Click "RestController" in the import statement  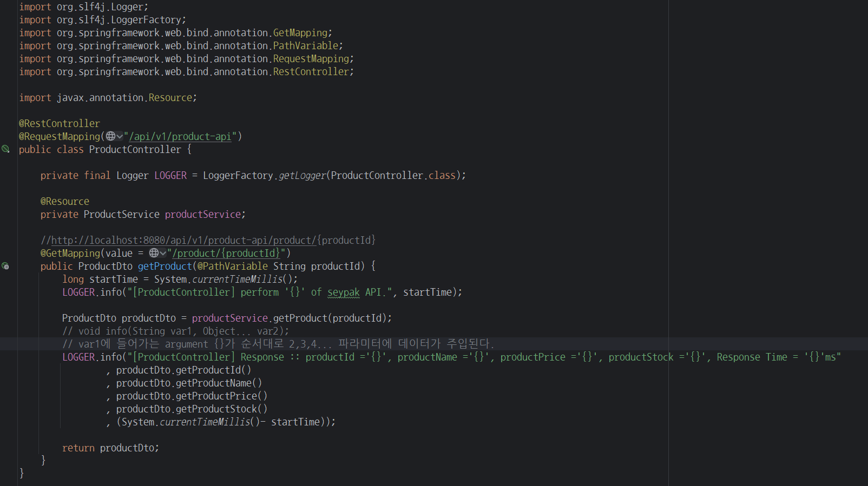coord(311,72)
